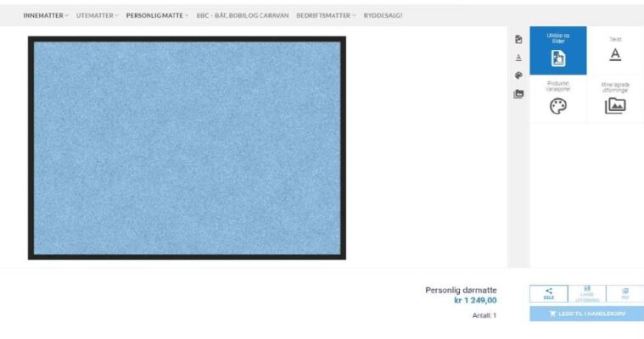Image resolution: width=644 pixels, height=339 pixels.
Task: Click the Lagre utforming save button
Action: tap(587, 293)
